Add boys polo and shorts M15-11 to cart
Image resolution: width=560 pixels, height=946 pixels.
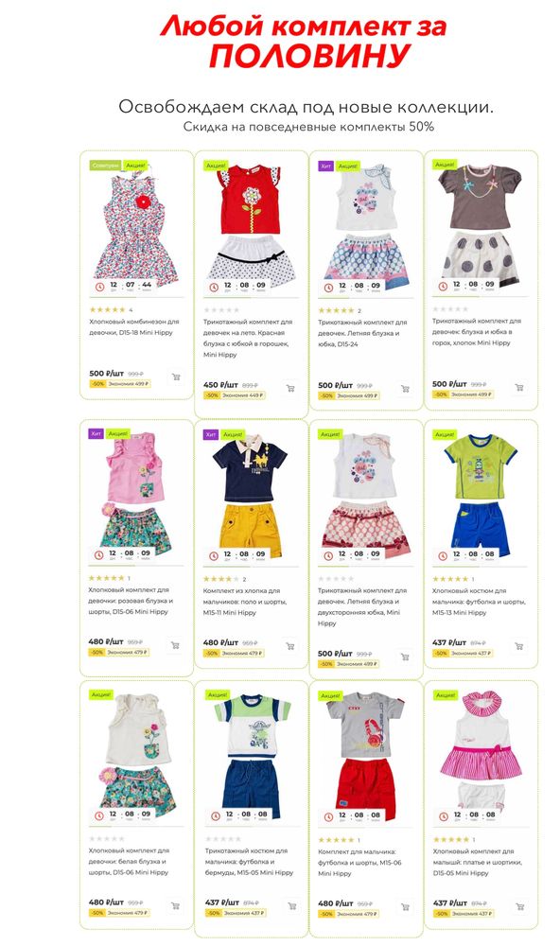[x=289, y=646]
